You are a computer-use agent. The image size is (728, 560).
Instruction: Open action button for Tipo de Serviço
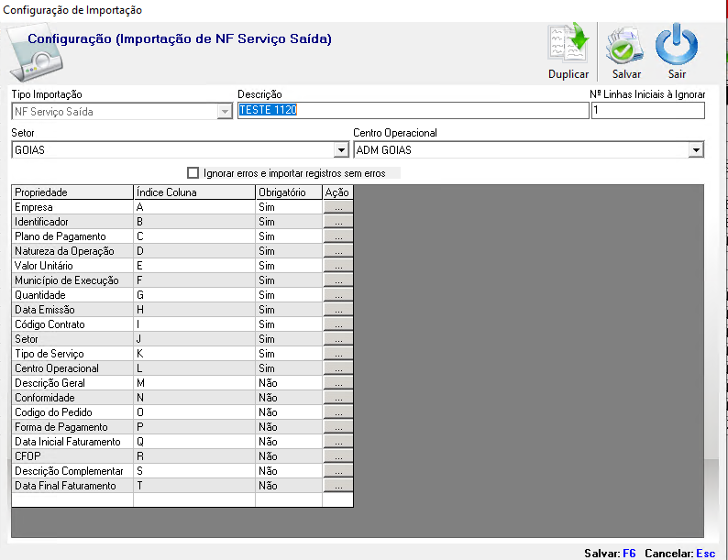pos(338,354)
